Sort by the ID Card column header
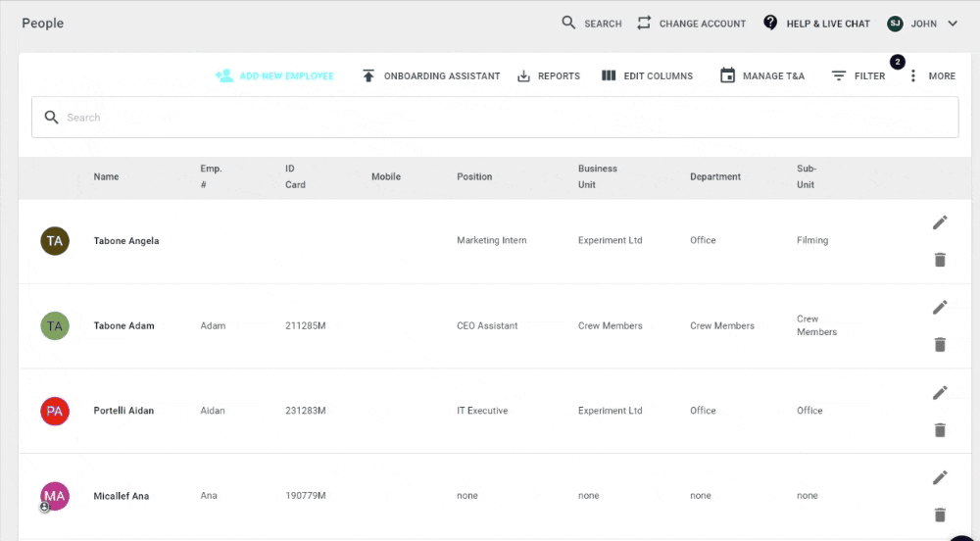 pyautogui.click(x=296, y=176)
